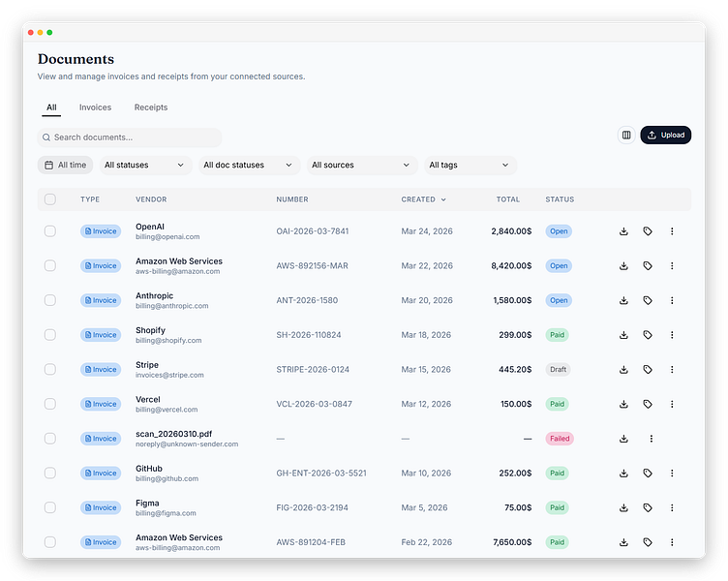Image resolution: width=728 pixels, height=581 pixels.
Task: Check the Stripe invoice row
Action: (50, 370)
